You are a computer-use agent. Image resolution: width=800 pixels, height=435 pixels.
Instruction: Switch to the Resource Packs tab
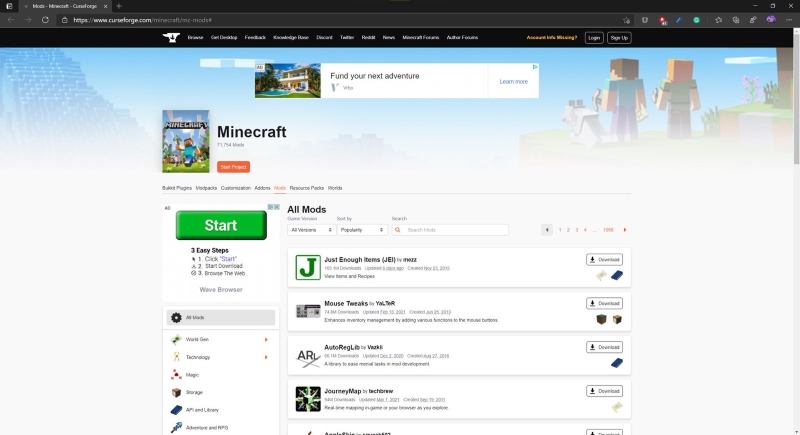click(307, 188)
